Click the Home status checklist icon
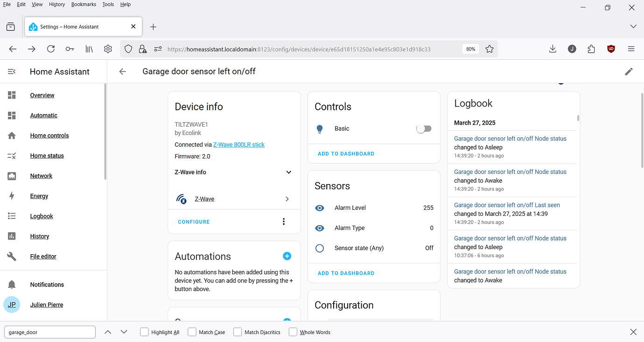 click(x=12, y=156)
